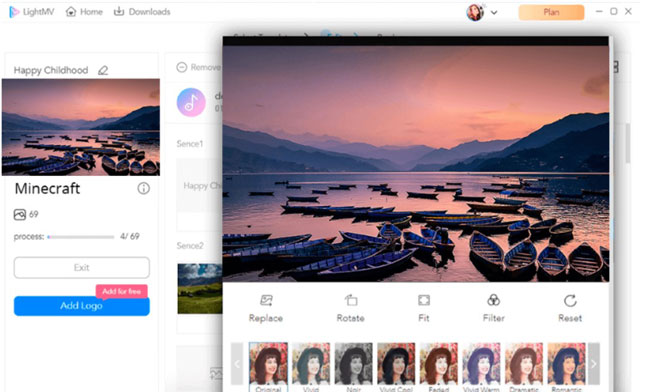
Task: Open the Filter tool icon
Action: [494, 300]
